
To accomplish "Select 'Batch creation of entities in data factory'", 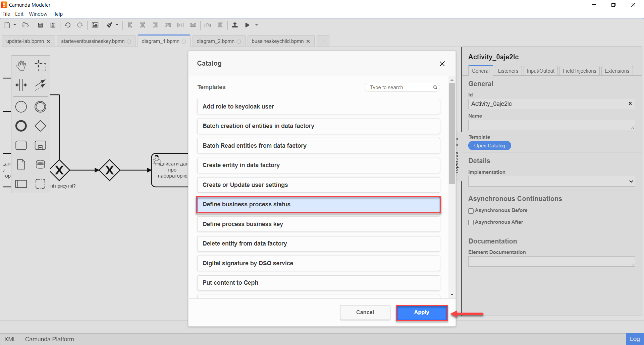I will [318, 126].
